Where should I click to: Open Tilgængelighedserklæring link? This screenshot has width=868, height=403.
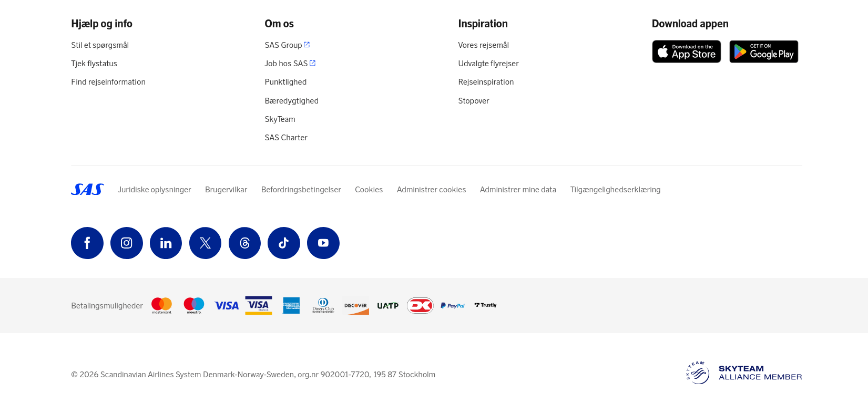(615, 190)
